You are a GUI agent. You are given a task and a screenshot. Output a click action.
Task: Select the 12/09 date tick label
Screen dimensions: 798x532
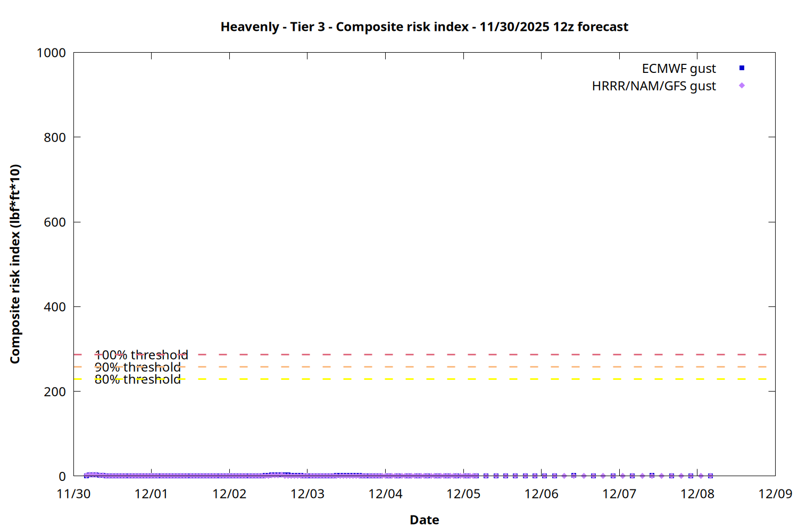(x=775, y=494)
